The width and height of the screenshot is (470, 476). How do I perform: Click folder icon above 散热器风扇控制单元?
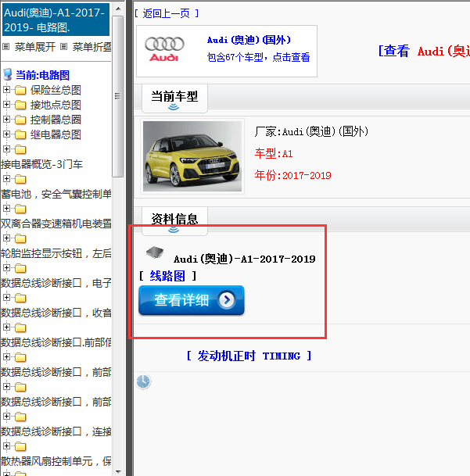20,446
